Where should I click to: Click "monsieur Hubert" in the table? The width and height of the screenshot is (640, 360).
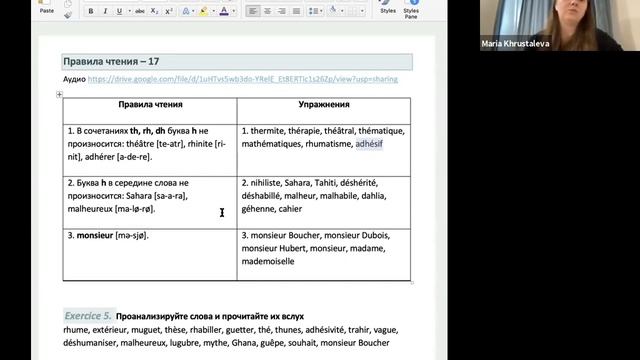coord(273,249)
